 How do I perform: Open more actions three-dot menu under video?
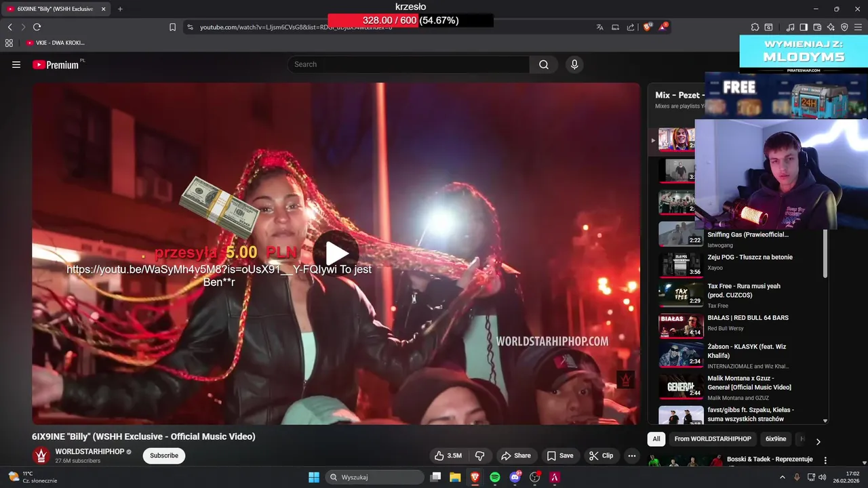[632, 455]
